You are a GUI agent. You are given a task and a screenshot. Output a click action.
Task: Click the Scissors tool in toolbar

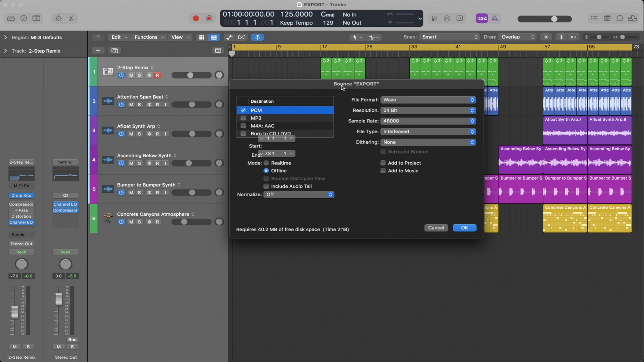[71, 18]
